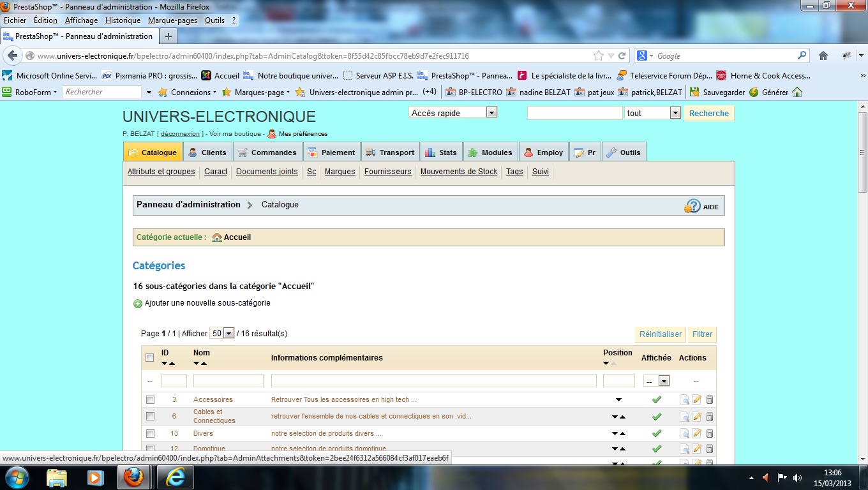Click the view icon for Accessoires row

point(684,400)
